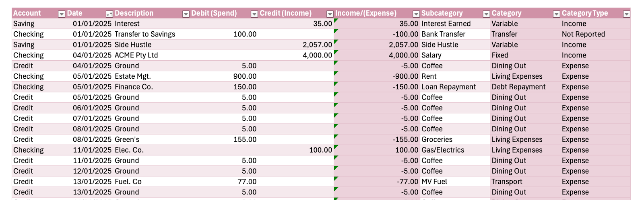Viewport: 644px width, 200px height.
Task: Select the 'Debt Repayment' category cell
Action: tap(525, 87)
